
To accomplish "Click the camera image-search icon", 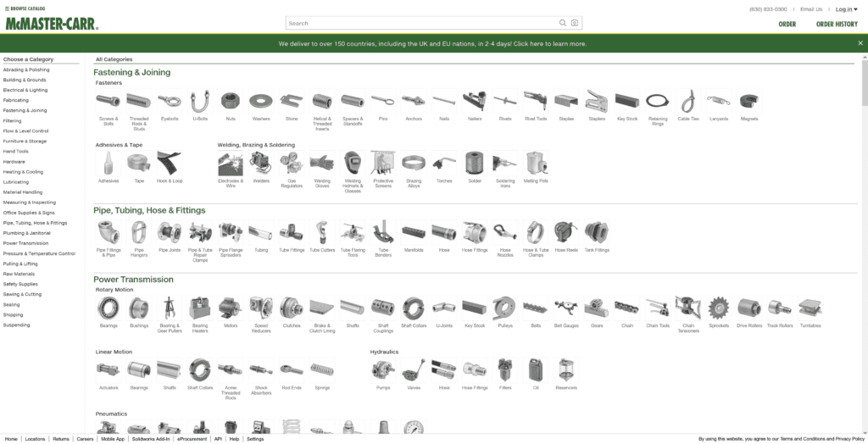I will click(x=575, y=23).
